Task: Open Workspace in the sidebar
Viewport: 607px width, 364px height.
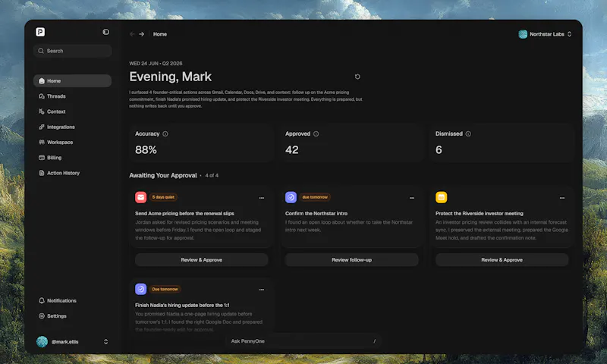Action: coord(72,143)
